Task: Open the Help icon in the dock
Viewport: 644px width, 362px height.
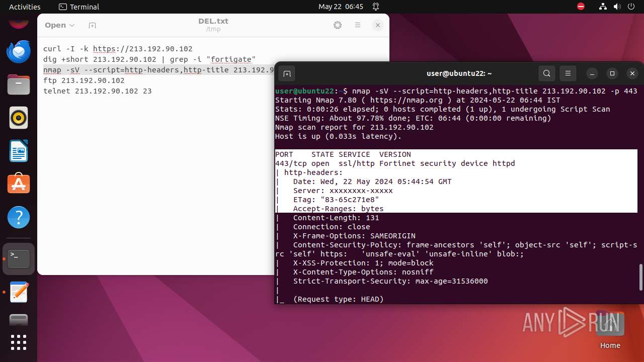Action: point(19,217)
